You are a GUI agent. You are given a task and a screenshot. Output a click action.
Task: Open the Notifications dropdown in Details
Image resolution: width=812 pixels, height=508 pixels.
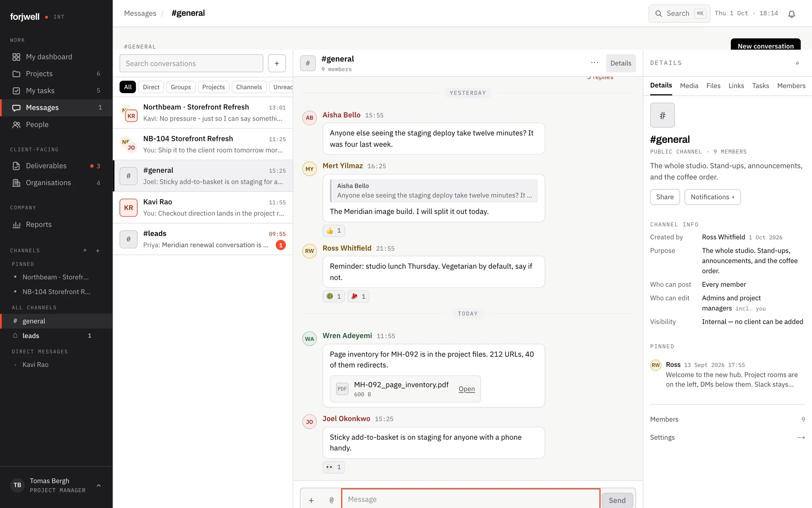(713, 197)
